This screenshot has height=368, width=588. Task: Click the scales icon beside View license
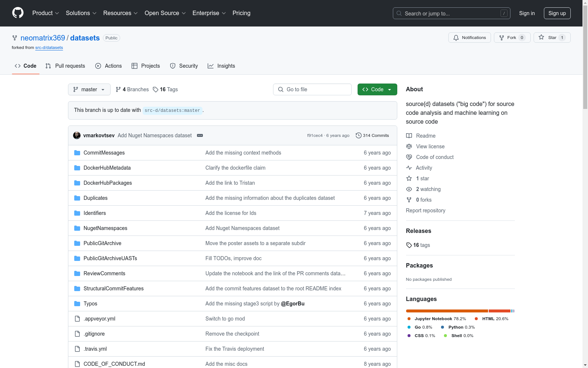pos(409,146)
